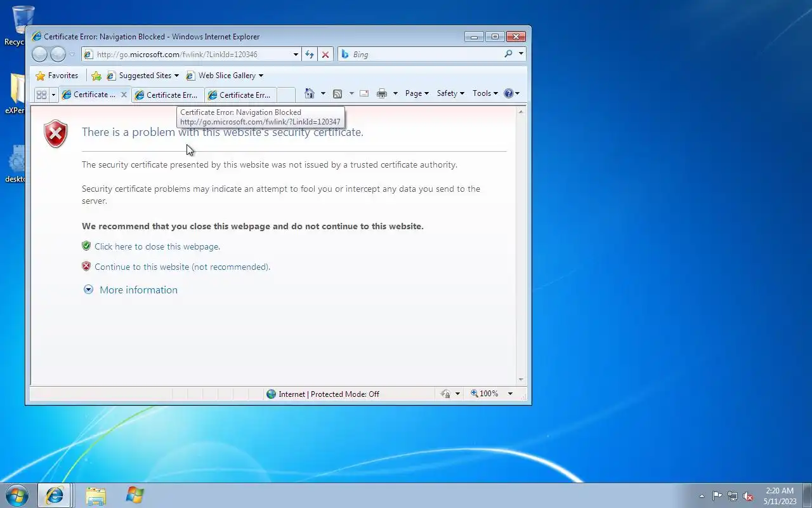Open the Print options dropdown arrow
Viewport: 812px width, 508px height.
(x=395, y=93)
